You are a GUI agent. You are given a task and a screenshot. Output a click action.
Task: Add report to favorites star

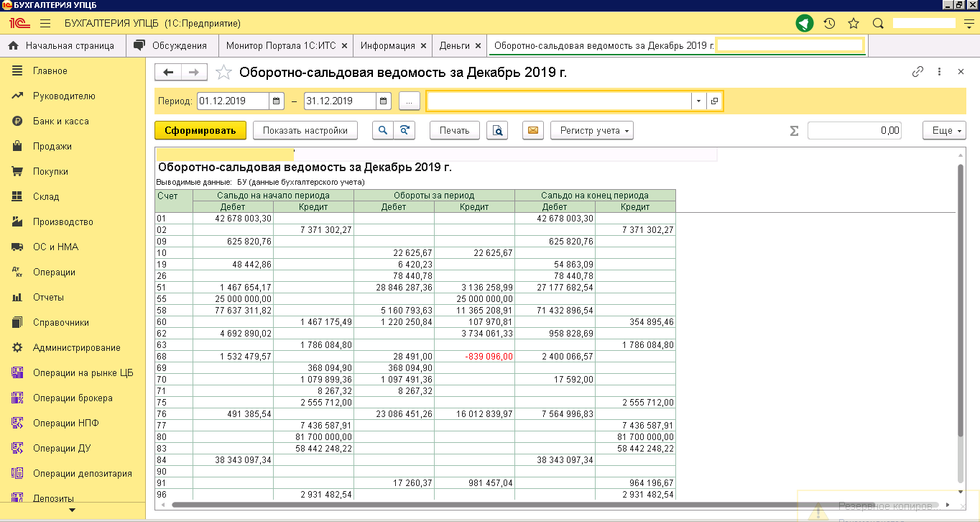[224, 72]
